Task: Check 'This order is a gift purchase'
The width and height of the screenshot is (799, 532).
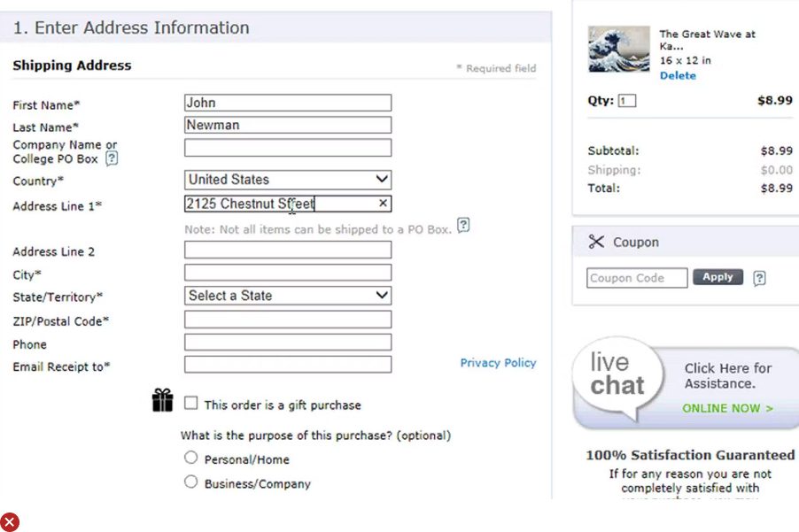Action: point(191,404)
